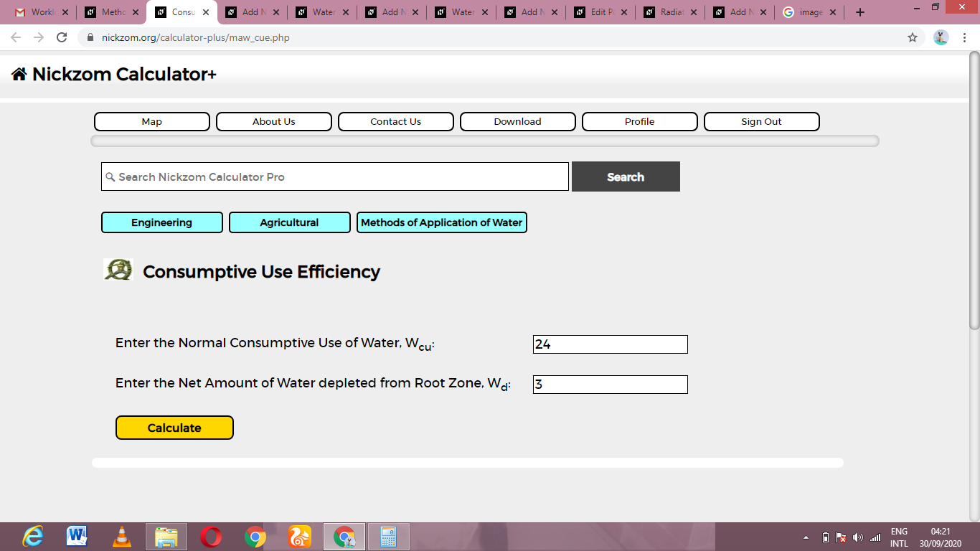Open Microsoft Word from taskbar
The height and width of the screenshot is (551, 980).
(77, 537)
